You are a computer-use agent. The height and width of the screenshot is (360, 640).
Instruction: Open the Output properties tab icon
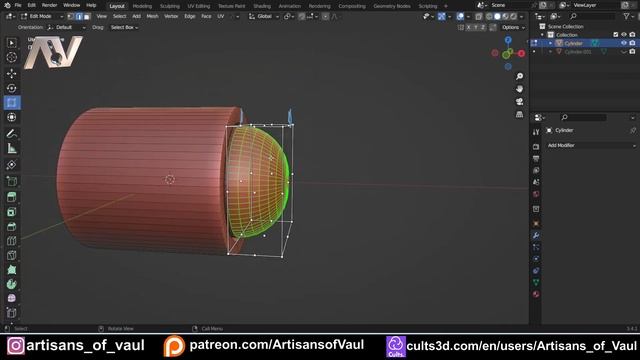pyautogui.click(x=536, y=159)
